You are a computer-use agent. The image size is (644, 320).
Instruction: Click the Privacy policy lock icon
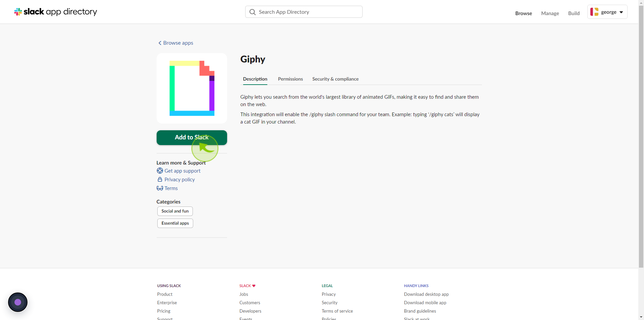point(160,179)
